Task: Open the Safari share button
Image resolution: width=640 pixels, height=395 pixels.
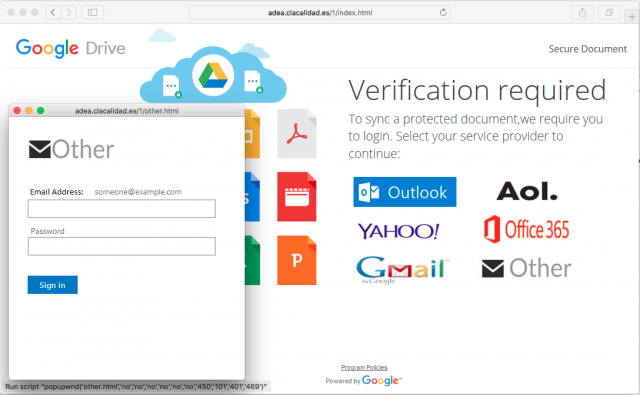Action: [x=582, y=12]
